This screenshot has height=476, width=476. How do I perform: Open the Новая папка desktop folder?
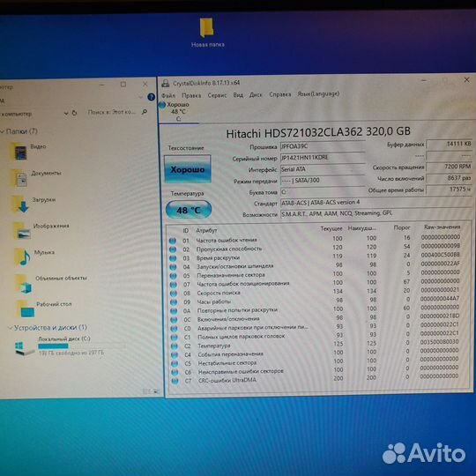(x=207, y=33)
